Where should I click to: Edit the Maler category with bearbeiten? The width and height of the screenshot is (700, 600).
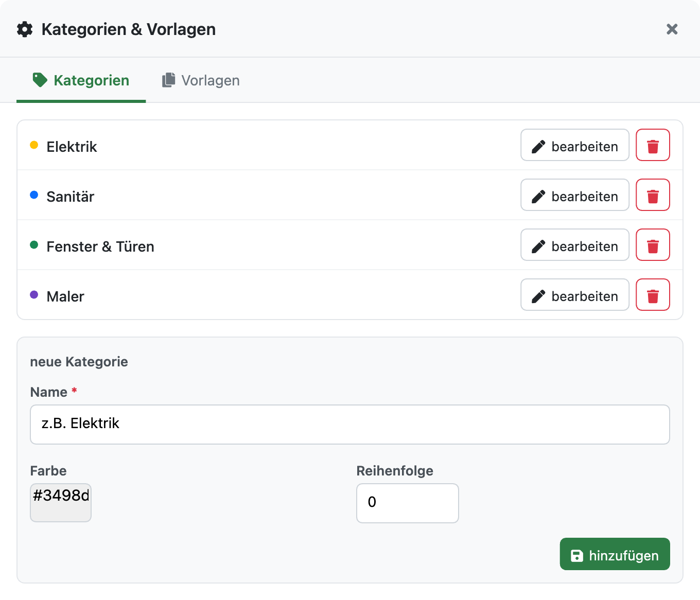point(575,295)
